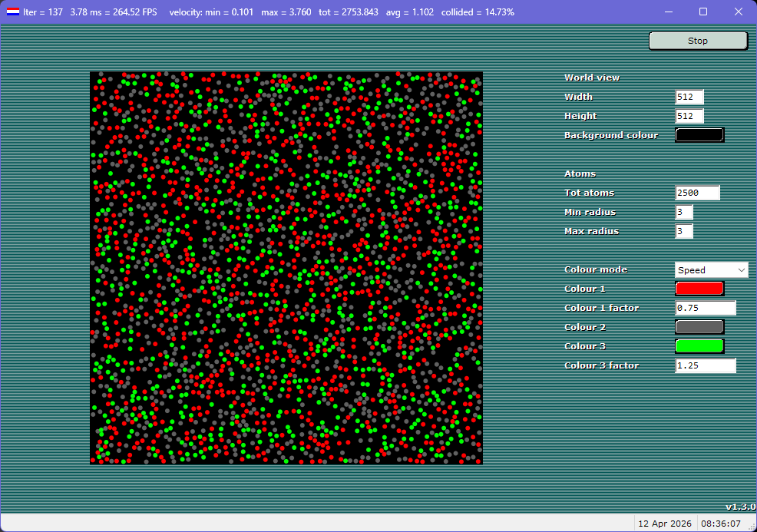Click the Stop button

point(697,40)
